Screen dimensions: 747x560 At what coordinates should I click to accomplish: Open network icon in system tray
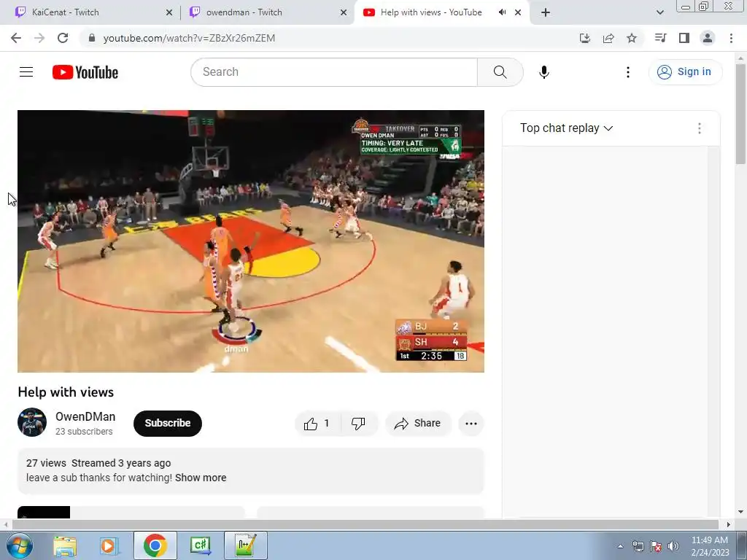coord(638,546)
